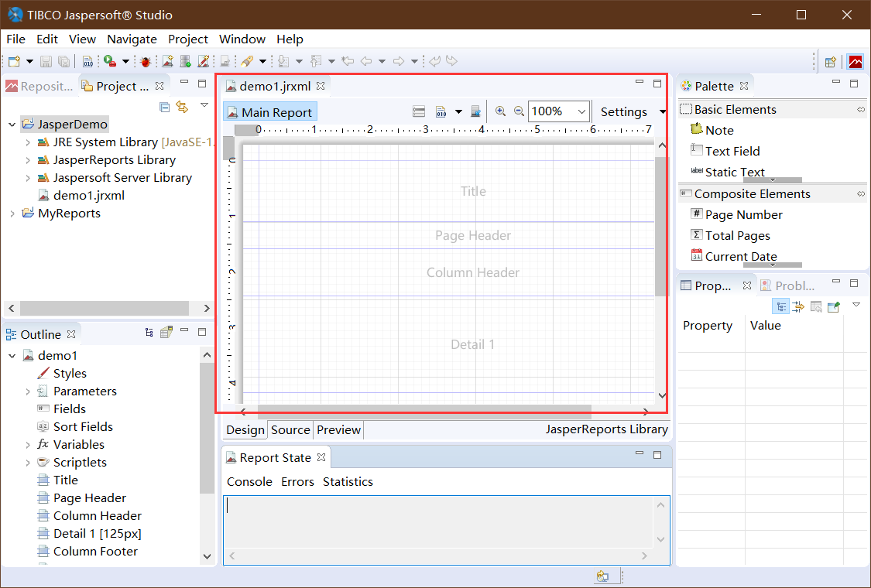This screenshot has height=588, width=871.
Task: Switch to the Errors tab in Report State
Action: point(297,481)
